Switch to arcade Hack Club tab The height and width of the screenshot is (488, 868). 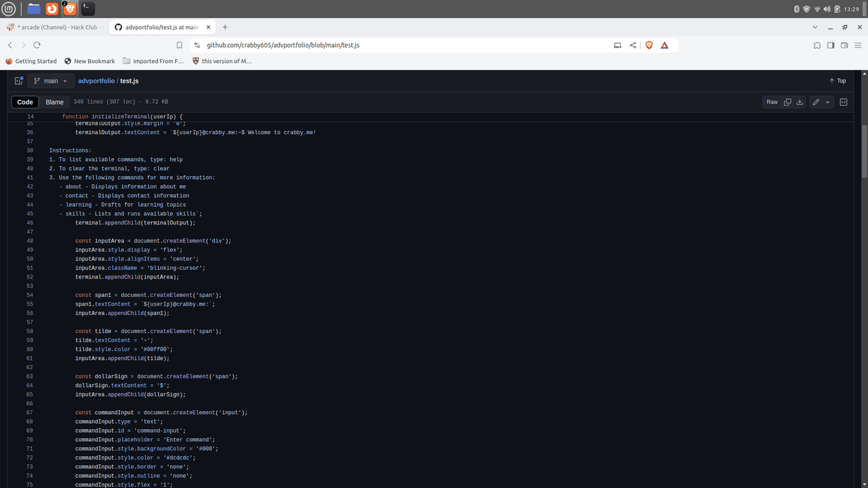point(54,27)
